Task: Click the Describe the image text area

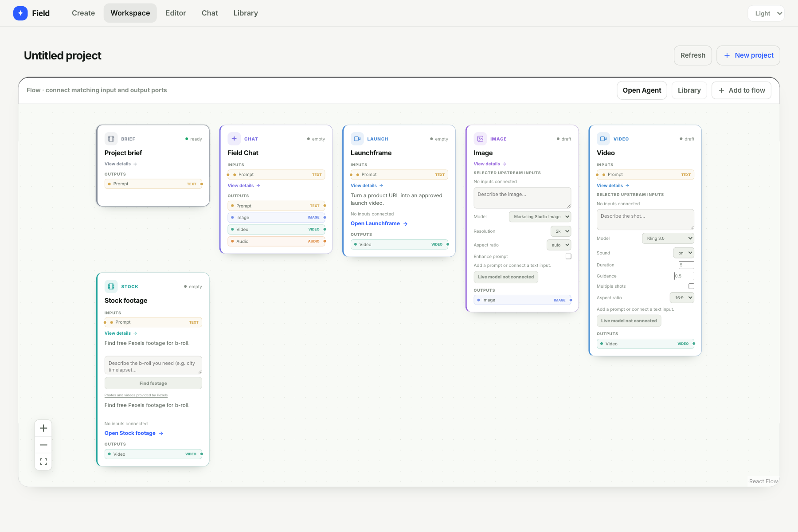Action: point(522,198)
